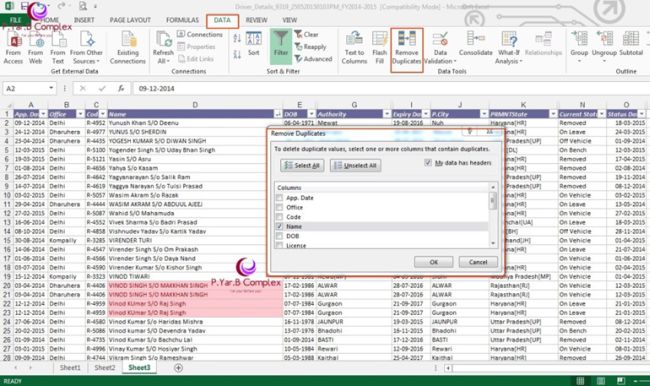The image size is (650, 386).
Task: Check the Office column checkbox
Action: (279, 207)
